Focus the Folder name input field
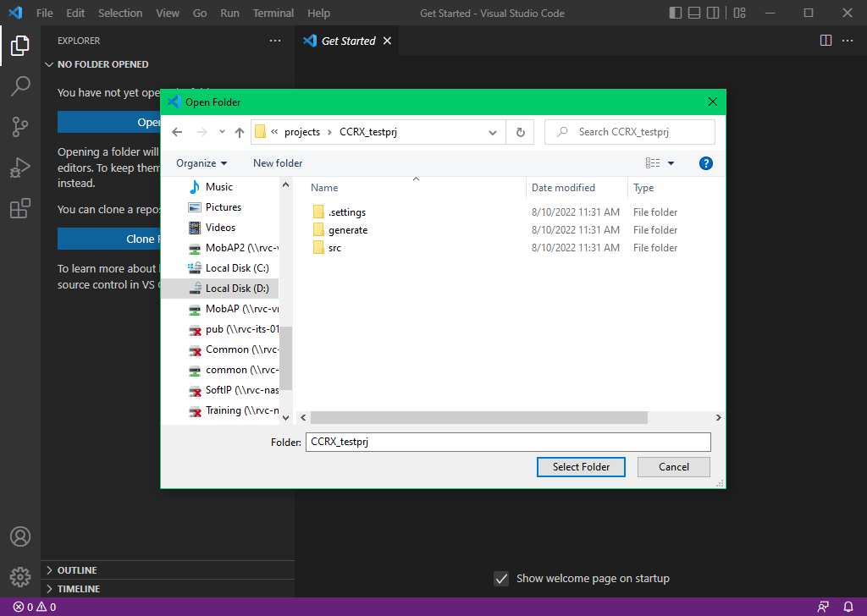This screenshot has height=616, width=867. [508, 442]
